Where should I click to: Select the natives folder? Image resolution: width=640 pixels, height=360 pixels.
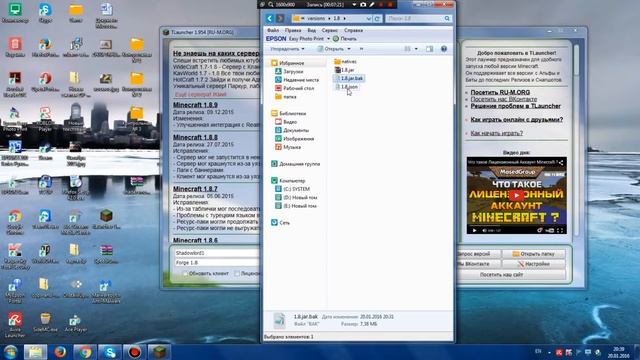pos(345,61)
